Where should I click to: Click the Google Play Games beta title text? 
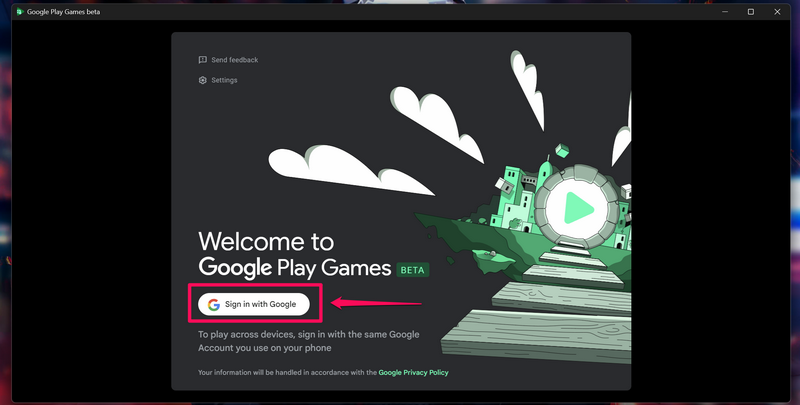click(x=70, y=12)
